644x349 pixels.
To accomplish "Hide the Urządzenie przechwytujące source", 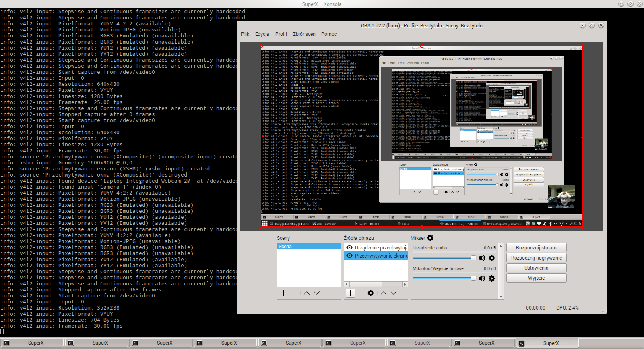I will [x=349, y=248].
